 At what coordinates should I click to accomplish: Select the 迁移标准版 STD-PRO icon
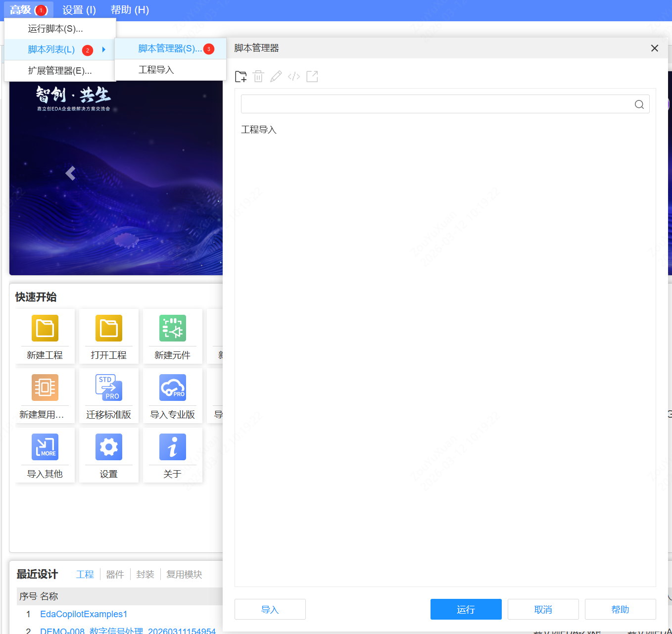[108, 388]
